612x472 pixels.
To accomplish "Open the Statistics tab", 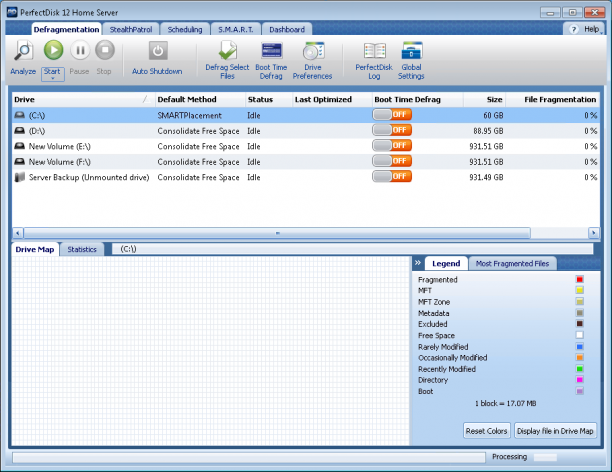I will (x=82, y=249).
